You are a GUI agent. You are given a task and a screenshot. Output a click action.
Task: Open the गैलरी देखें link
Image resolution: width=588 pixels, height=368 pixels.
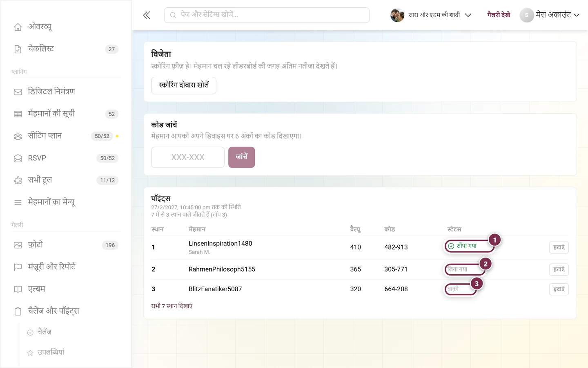pyautogui.click(x=499, y=15)
